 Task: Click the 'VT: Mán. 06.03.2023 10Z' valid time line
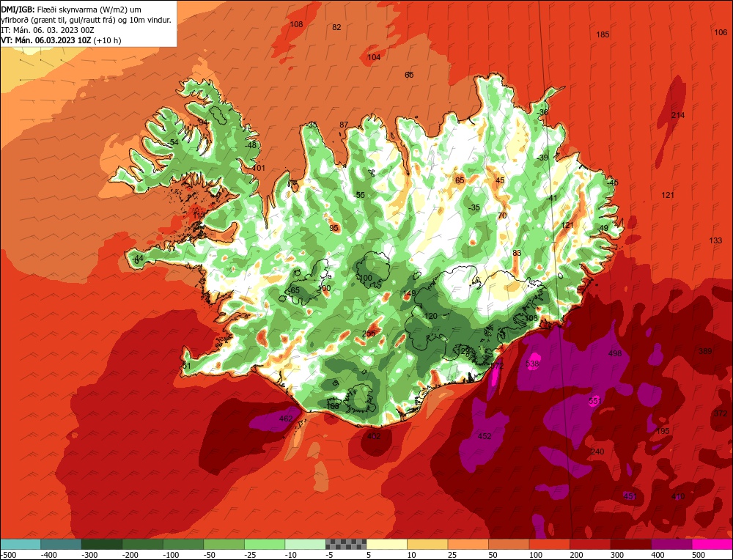click(x=62, y=40)
